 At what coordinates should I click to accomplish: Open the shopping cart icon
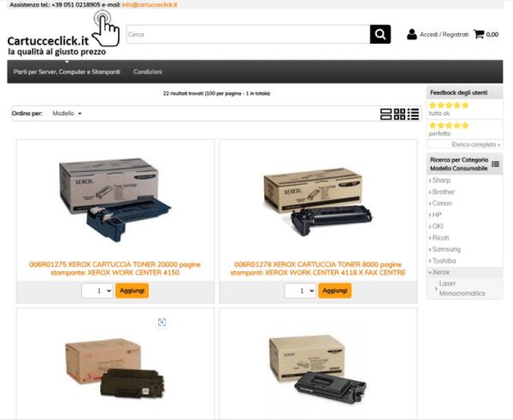(479, 34)
